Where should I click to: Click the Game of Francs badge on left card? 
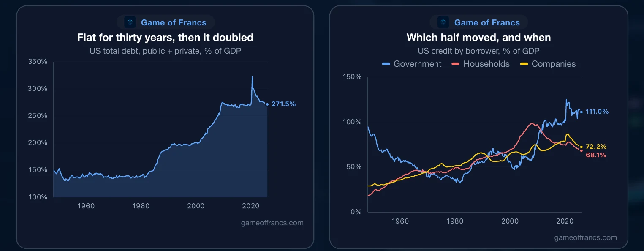pos(165,22)
